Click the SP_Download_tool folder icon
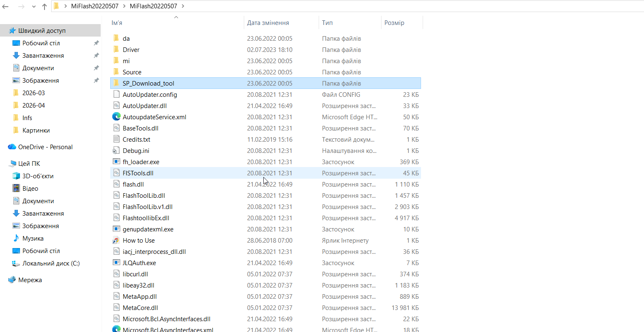644x332 pixels. pos(116,83)
